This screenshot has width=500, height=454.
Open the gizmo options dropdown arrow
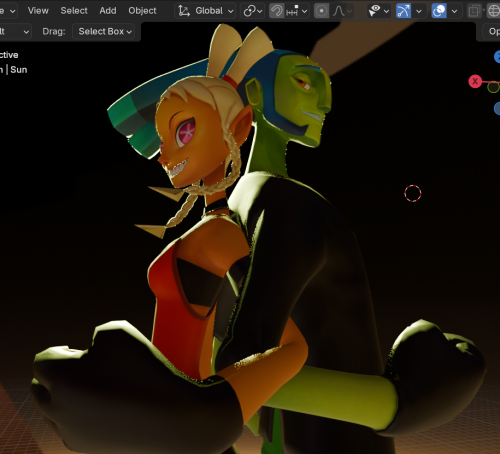pyautogui.click(x=419, y=11)
